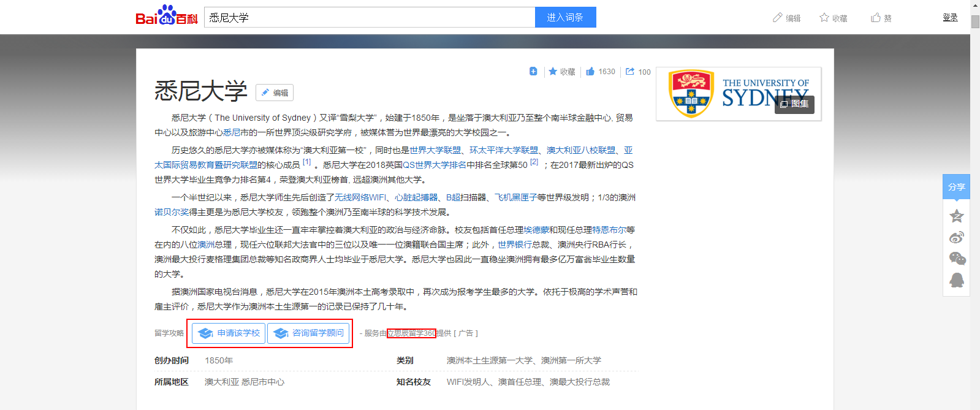Click reference footnote [1]
The image size is (980, 410).
pyautogui.click(x=307, y=162)
